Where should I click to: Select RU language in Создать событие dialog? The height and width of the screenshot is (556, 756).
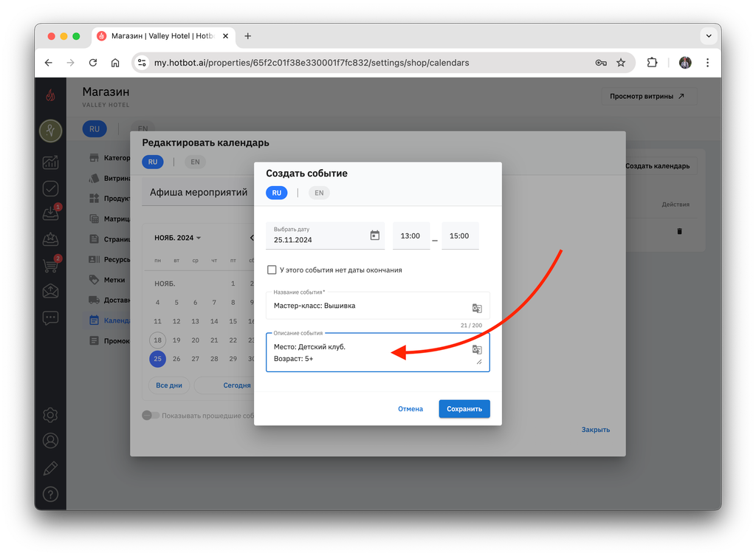click(x=277, y=193)
